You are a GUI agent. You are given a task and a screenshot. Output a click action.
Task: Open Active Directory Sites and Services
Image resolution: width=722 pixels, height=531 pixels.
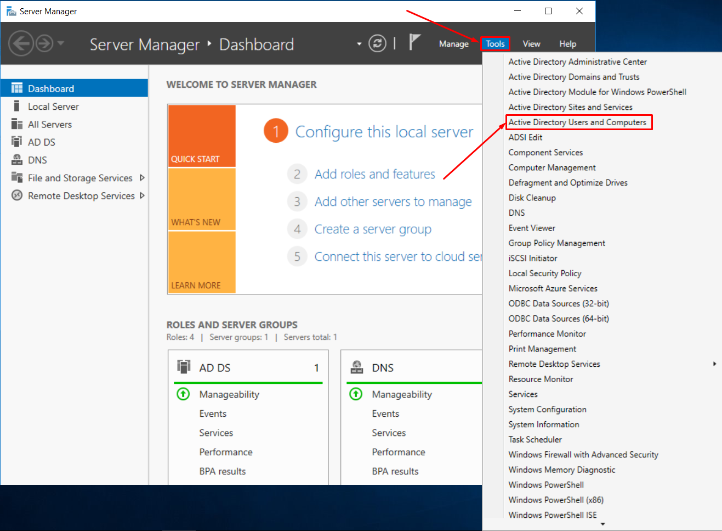(570, 107)
